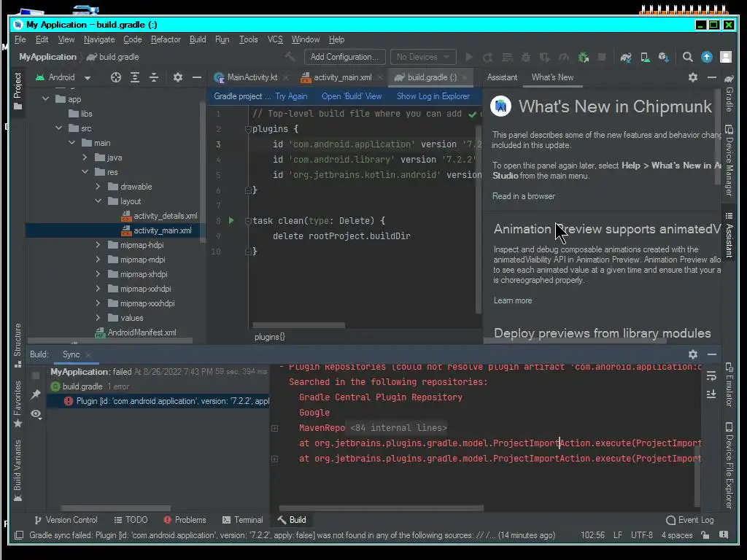Image resolution: width=747 pixels, height=560 pixels.
Task: Click the Attach Debugger to Android Process icon
Action: coord(583,57)
